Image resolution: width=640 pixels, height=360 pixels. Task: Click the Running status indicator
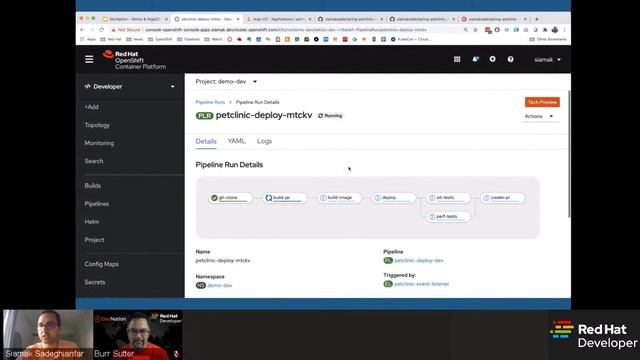click(330, 116)
